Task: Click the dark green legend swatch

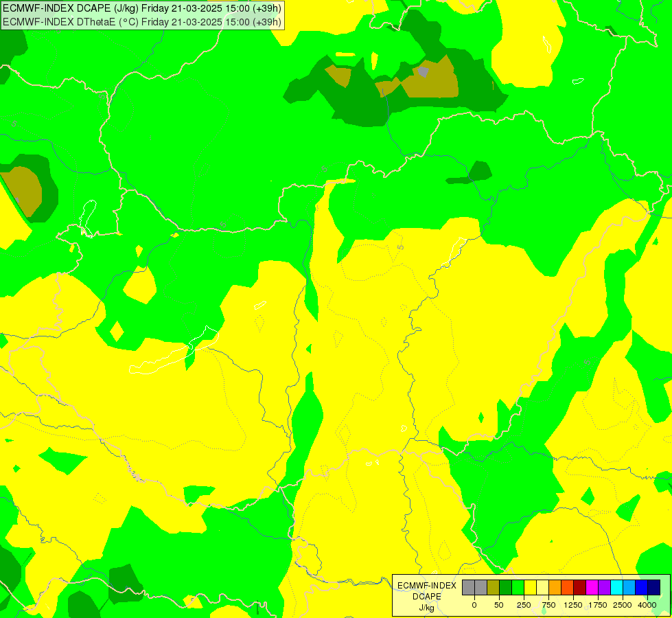Action: click(x=506, y=587)
